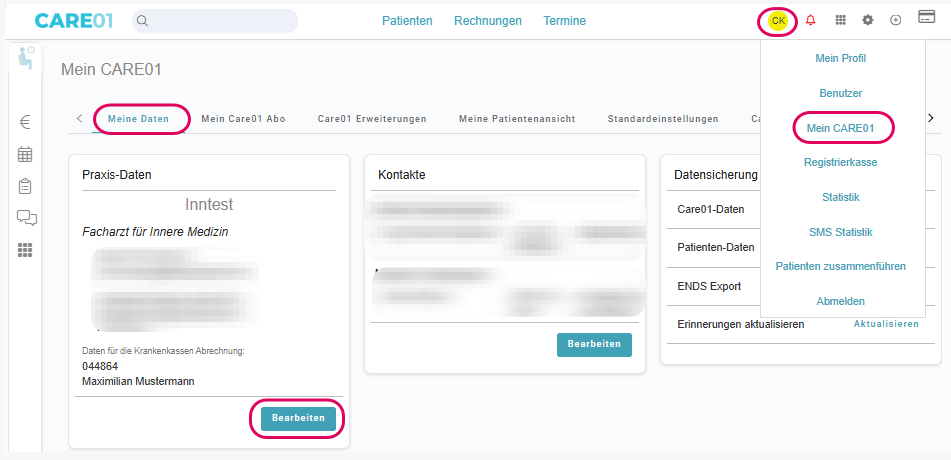Click the magnifier icon in search field
Image resolution: width=951 pixels, height=460 pixels.
[x=142, y=21]
